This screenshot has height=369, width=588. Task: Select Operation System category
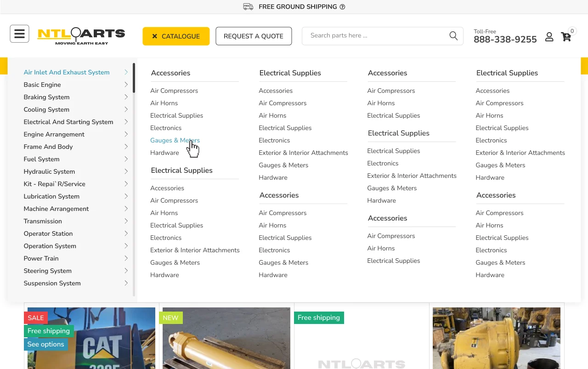50,246
